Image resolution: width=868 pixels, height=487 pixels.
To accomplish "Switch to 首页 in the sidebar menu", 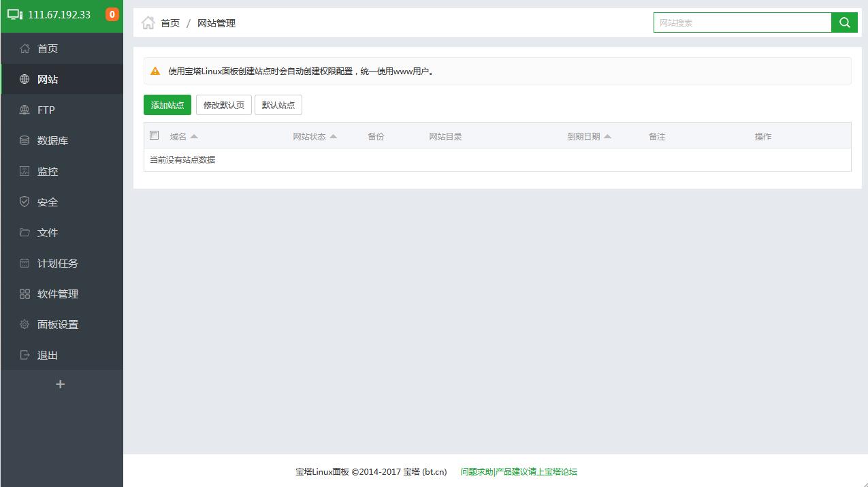I will (x=47, y=48).
